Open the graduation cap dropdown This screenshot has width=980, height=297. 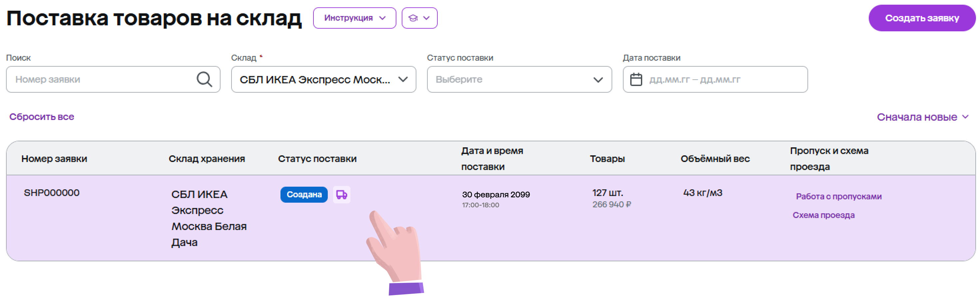click(419, 18)
